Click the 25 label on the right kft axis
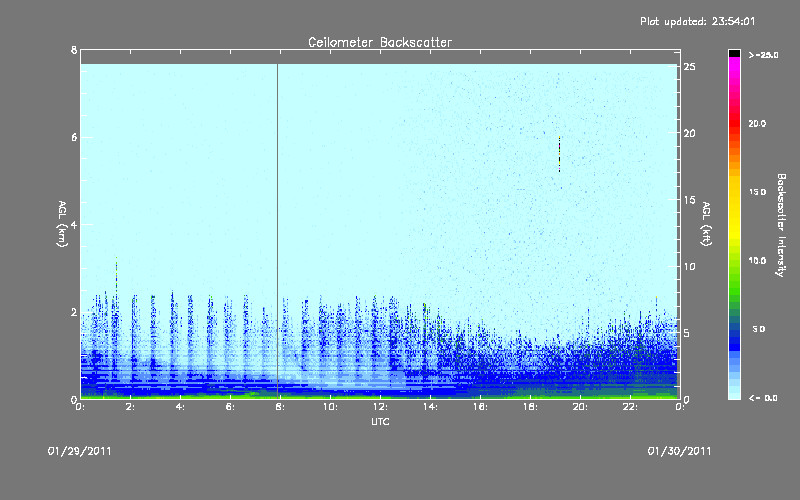800x500 pixels. (x=690, y=67)
